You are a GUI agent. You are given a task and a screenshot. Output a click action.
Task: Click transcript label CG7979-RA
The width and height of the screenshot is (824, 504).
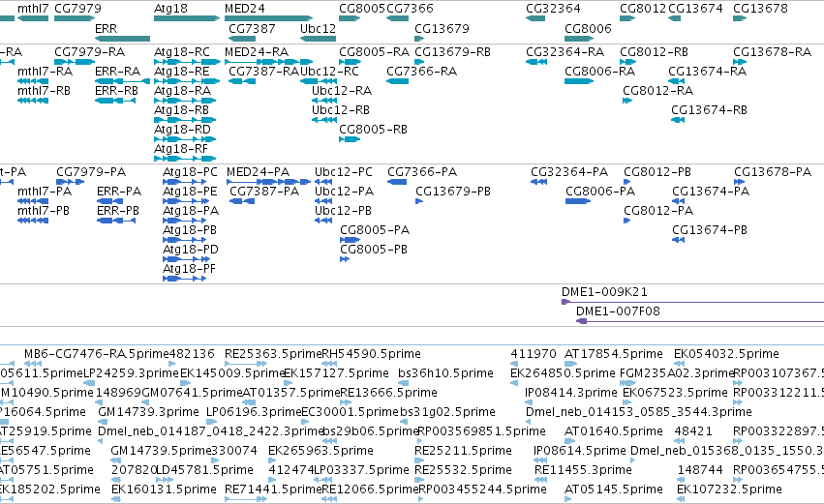(90, 52)
